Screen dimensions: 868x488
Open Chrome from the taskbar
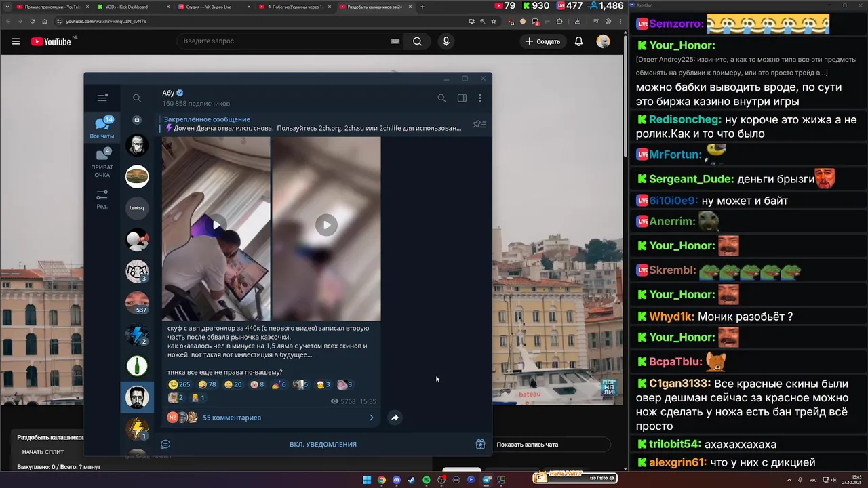(x=382, y=480)
